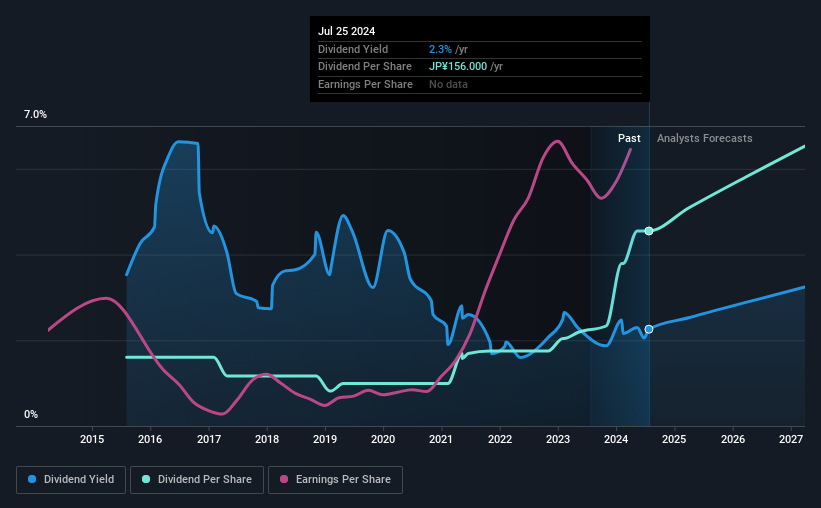Click the pink Earnings Per Share legend dot

click(284, 479)
